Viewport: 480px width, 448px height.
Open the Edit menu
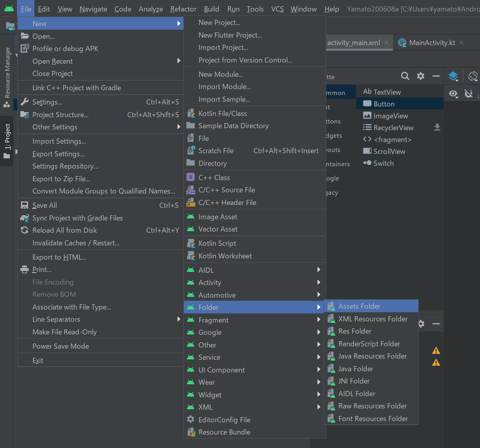click(x=44, y=9)
